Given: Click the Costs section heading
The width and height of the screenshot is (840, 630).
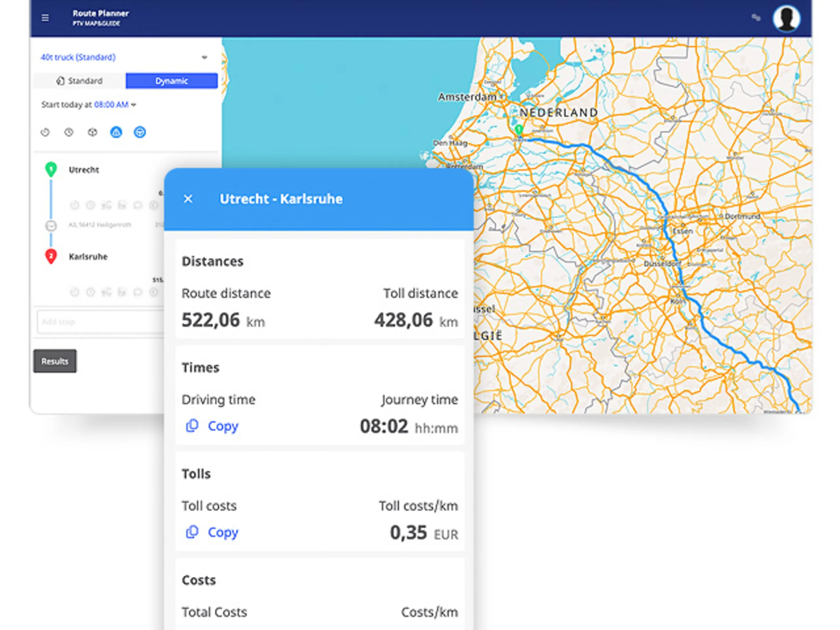Looking at the screenshot, I should [199, 580].
